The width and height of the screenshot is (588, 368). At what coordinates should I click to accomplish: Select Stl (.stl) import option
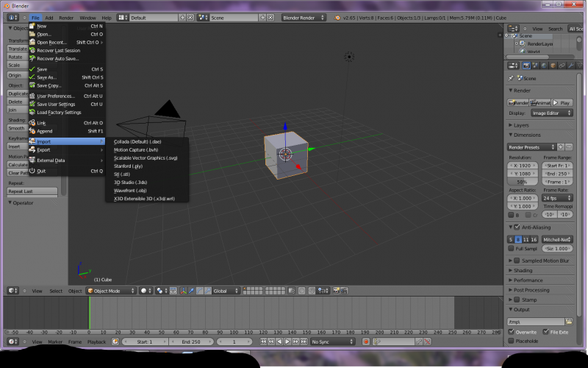tap(147, 174)
